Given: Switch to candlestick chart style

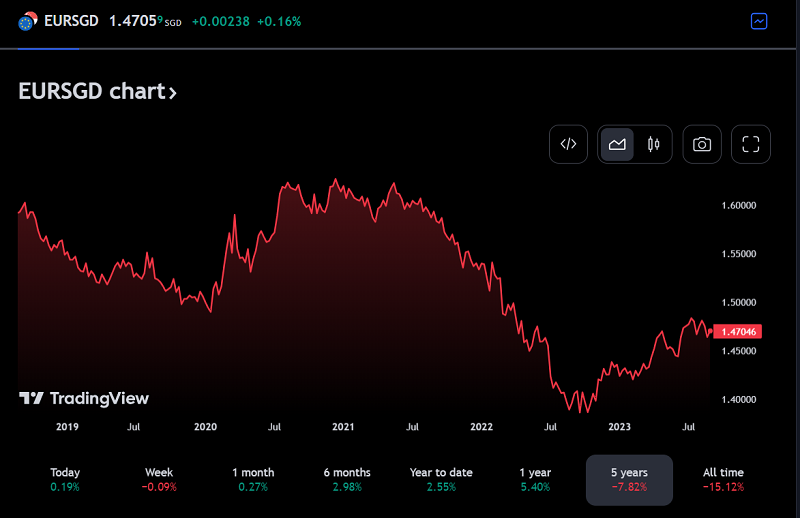Looking at the screenshot, I should (654, 144).
